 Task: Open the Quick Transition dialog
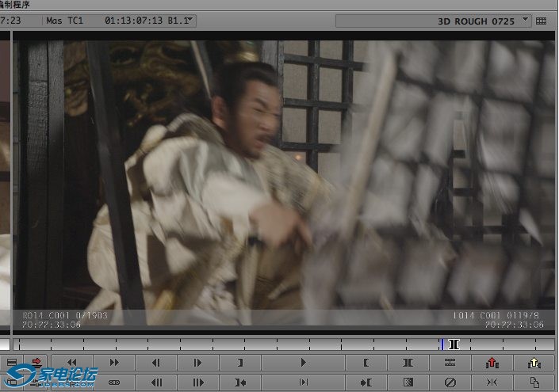pyautogui.click(x=408, y=382)
